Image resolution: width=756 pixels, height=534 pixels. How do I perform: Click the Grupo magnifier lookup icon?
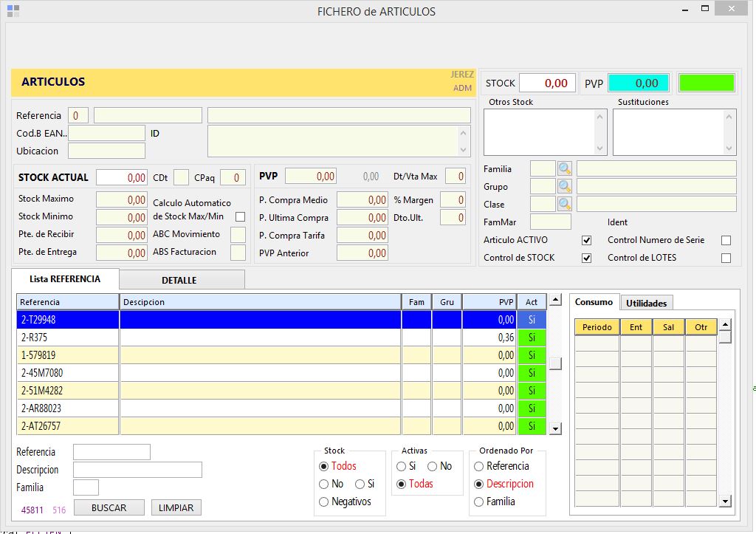[565, 187]
